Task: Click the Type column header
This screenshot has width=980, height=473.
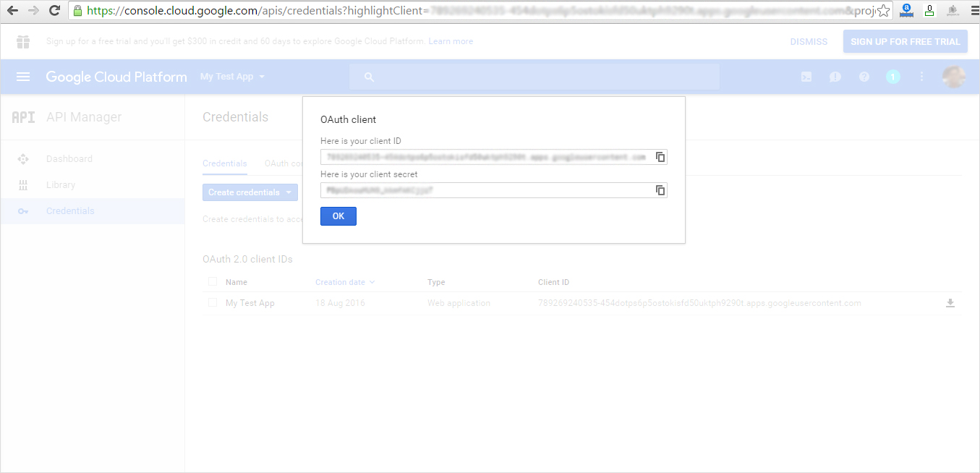Action: pos(436,282)
